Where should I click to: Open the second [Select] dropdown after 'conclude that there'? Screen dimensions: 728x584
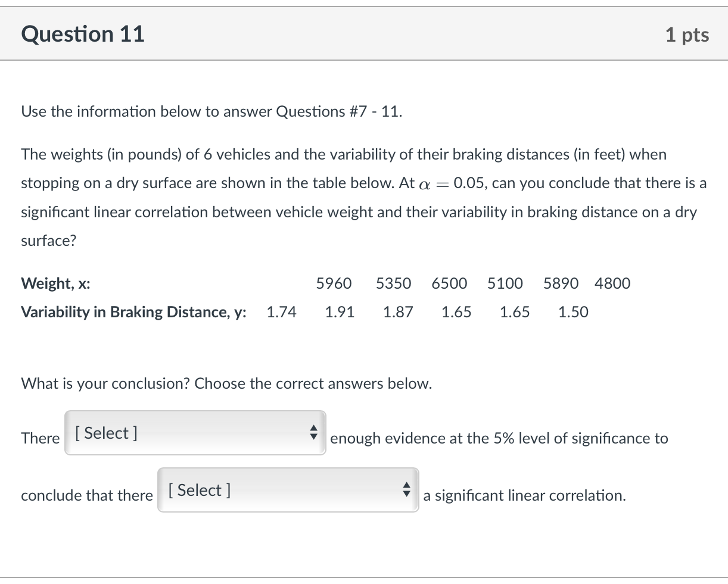coord(288,490)
